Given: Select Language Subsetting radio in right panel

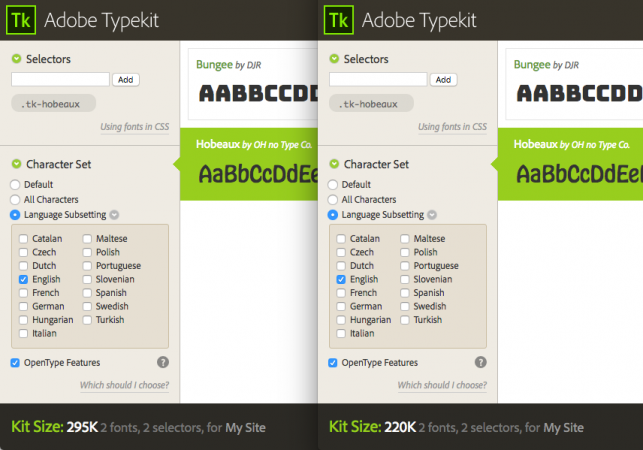Looking at the screenshot, I should tap(333, 215).
